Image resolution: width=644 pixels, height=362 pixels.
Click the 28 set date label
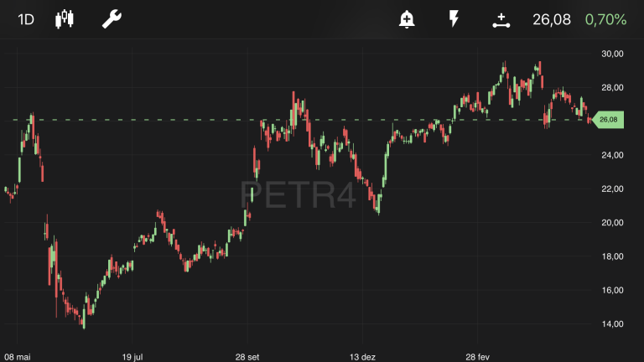pyautogui.click(x=247, y=357)
